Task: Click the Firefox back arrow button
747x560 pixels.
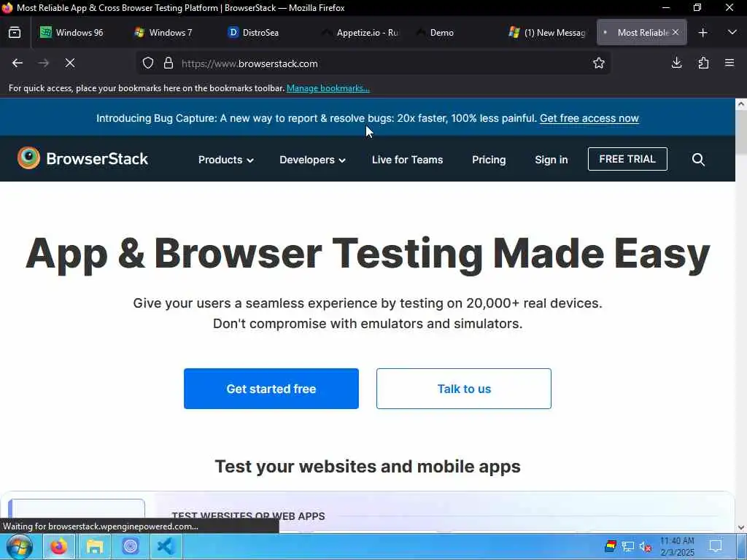Action: click(x=18, y=63)
